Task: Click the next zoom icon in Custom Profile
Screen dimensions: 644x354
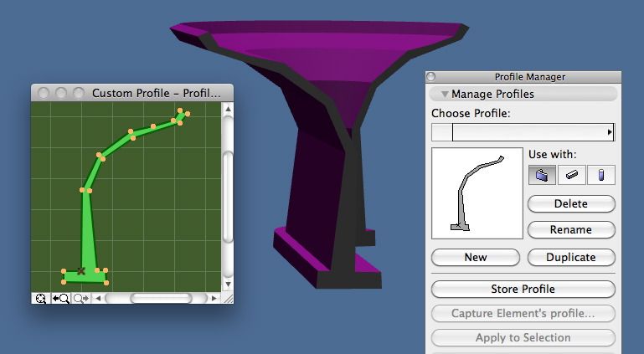Action: point(81,298)
